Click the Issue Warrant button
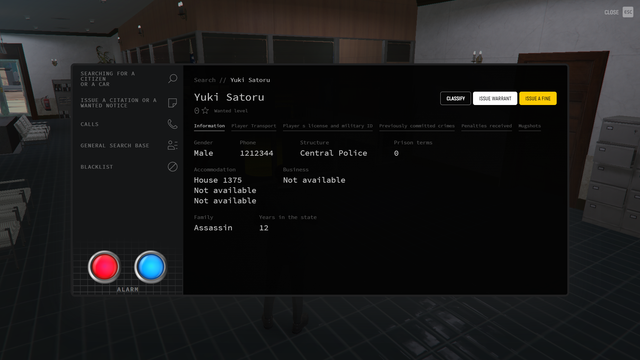The width and height of the screenshot is (640, 360). [495, 98]
